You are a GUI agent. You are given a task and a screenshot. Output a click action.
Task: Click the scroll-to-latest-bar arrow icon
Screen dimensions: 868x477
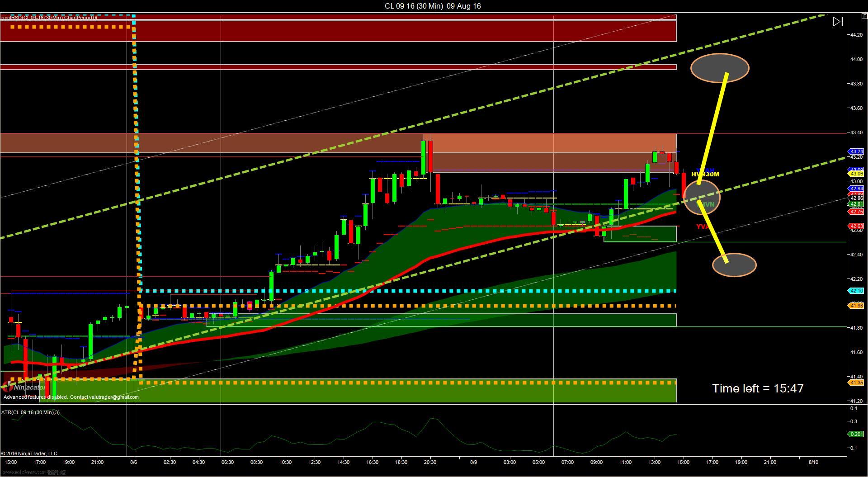pos(838,21)
